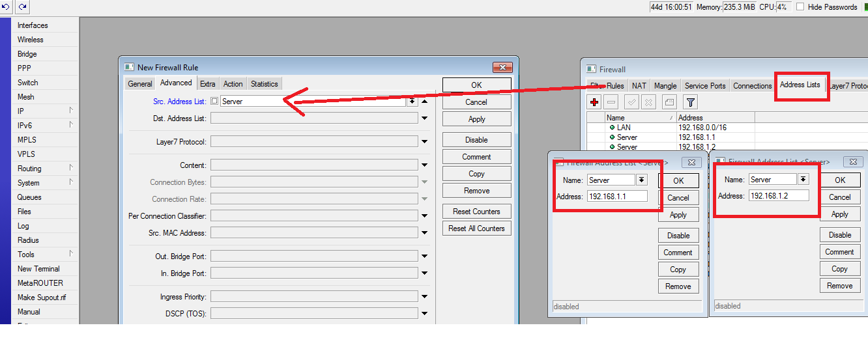Open the Filter funnel icon in Firewall window
The height and width of the screenshot is (347, 868).
691,102
